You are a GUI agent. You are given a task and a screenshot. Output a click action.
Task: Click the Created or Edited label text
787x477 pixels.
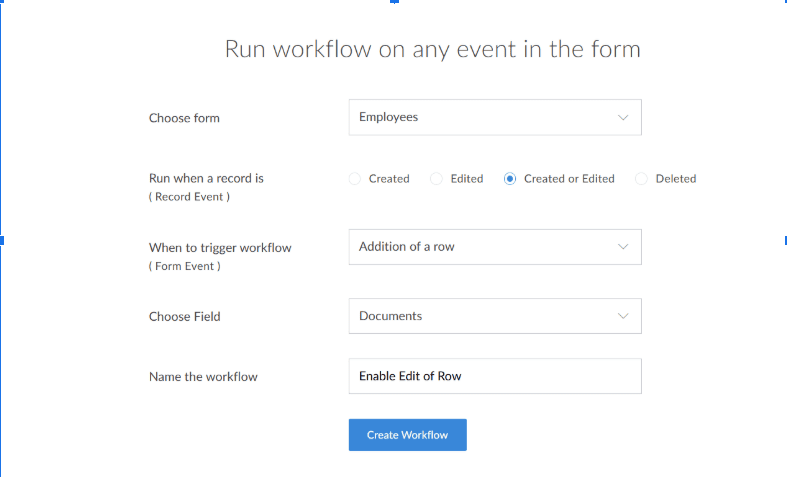pyautogui.click(x=569, y=179)
